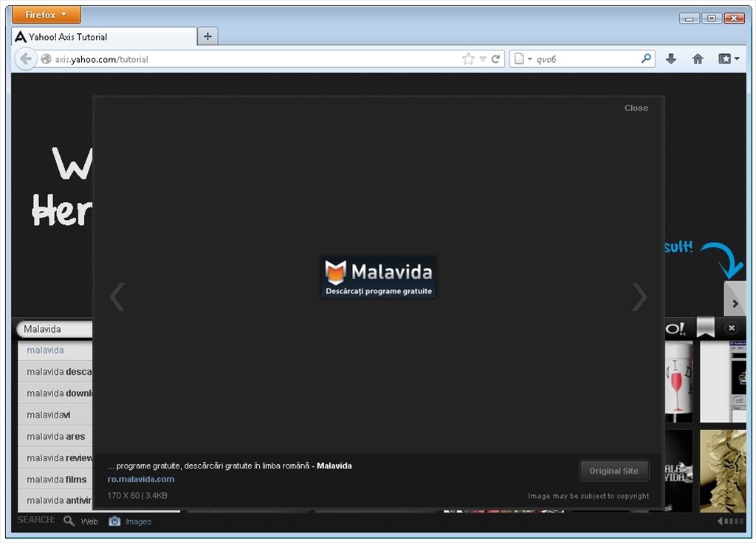Click the '170 X 60 | 3.4KB' image size text
756x543 pixels.
tap(137, 495)
